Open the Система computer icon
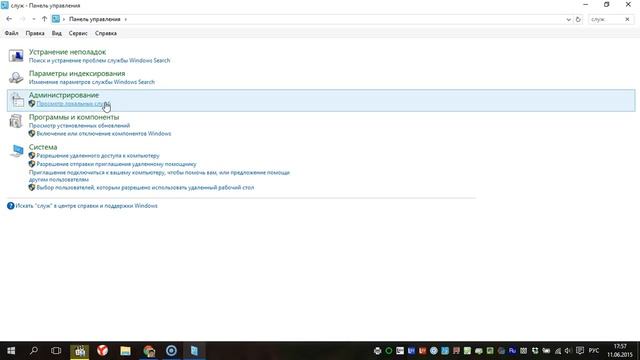Screen dimensions: 640x360 click(x=16, y=151)
